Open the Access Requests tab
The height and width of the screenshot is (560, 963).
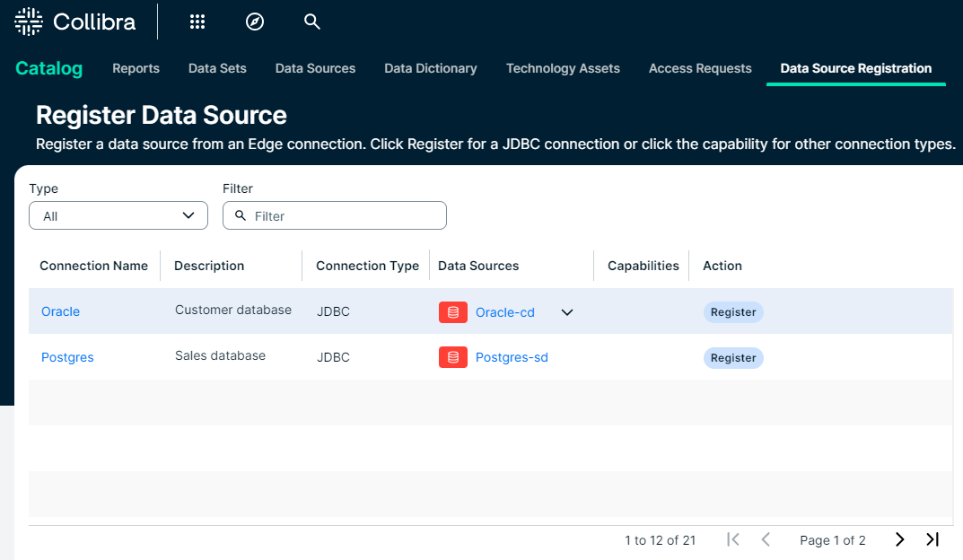click(700, 68)
